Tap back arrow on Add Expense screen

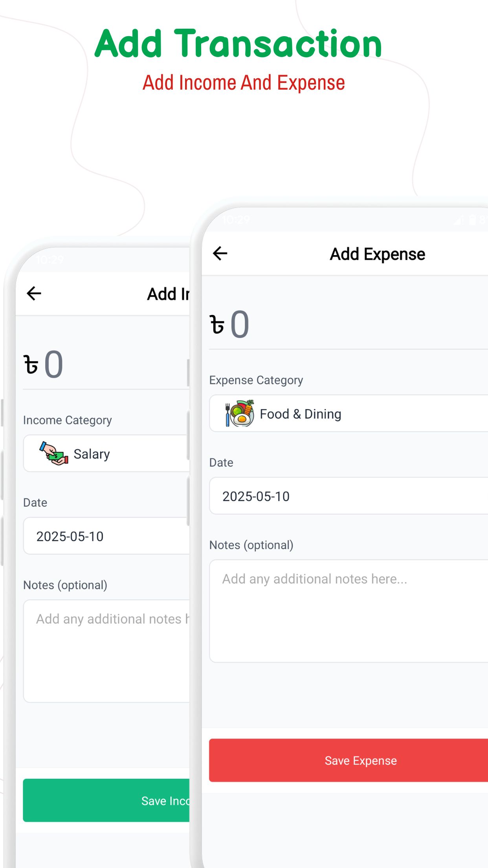[220, 254]
